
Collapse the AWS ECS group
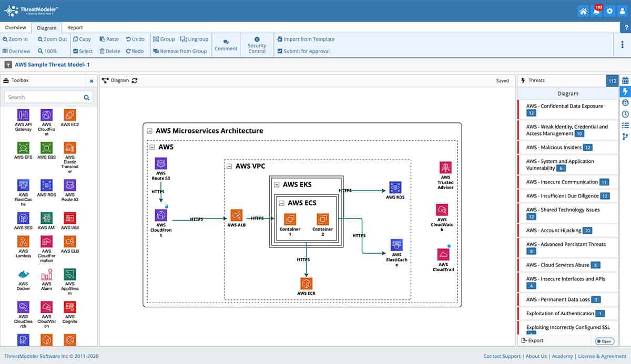pos(282,203)
